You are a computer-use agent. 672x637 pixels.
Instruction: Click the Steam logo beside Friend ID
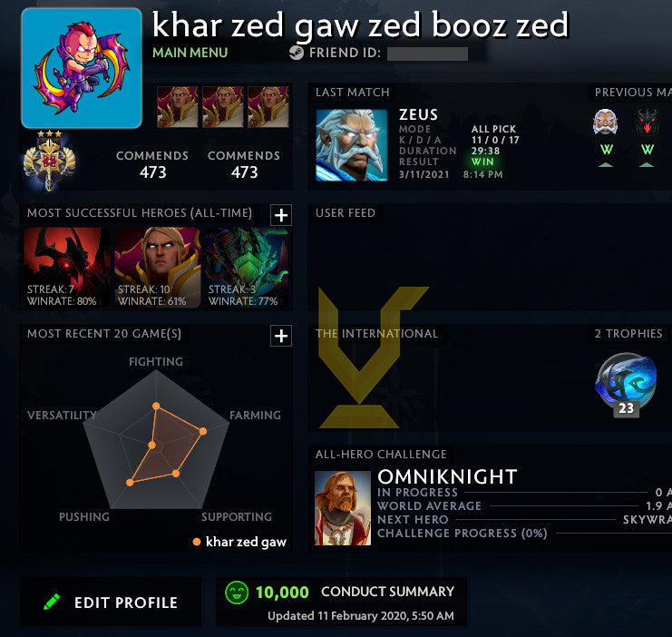coord(297,53)
